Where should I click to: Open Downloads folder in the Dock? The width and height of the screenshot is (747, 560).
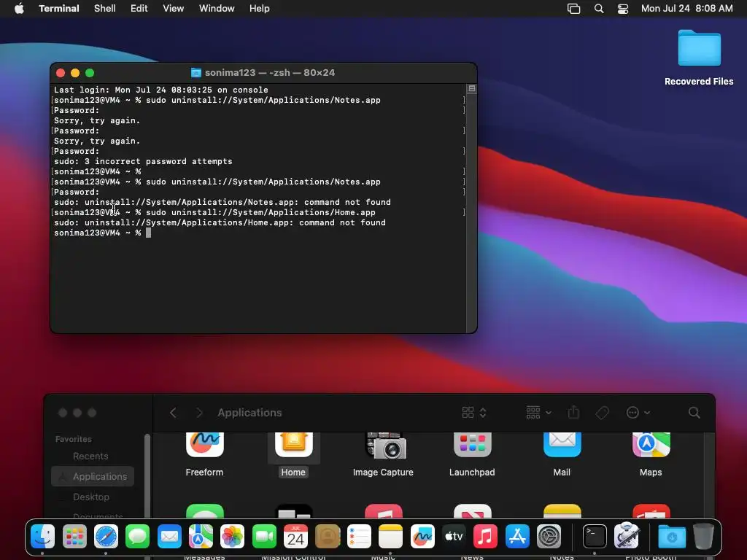[x=672, y=536]
